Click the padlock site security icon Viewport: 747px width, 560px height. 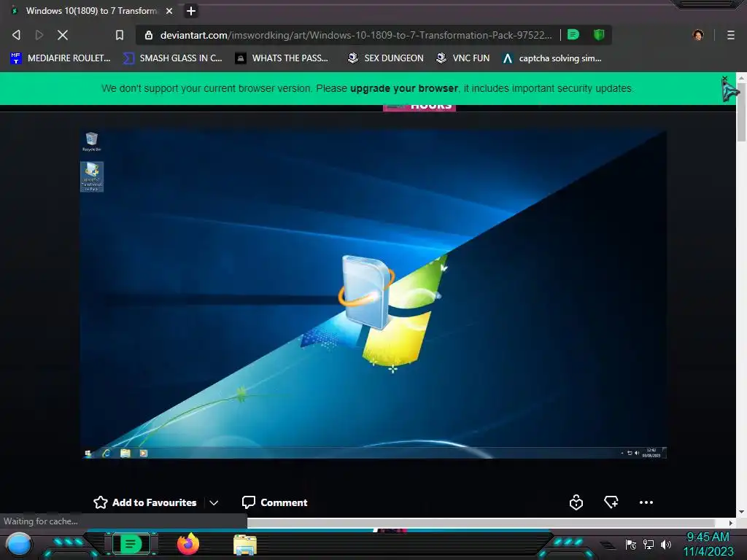[x=149, y=35]
